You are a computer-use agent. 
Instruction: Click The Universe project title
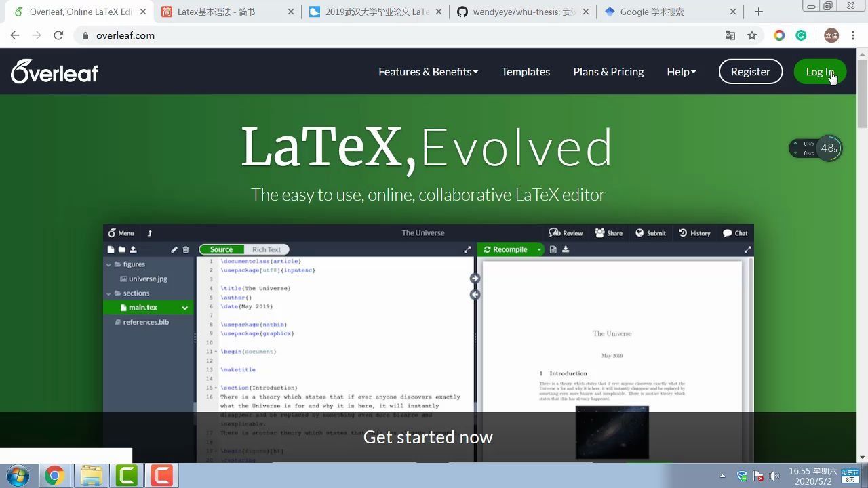click(x=423, y=232)
